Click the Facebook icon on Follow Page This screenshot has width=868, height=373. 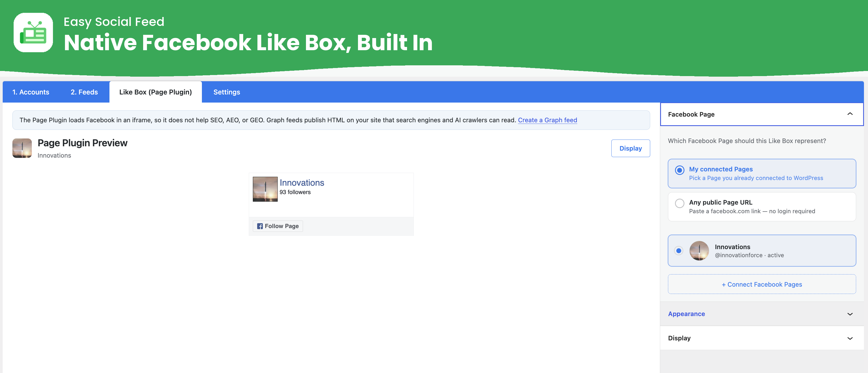coord(260,226)
